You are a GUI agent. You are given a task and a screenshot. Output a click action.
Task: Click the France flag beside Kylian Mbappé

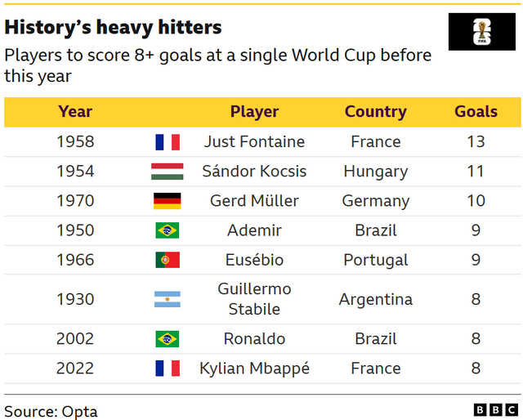(168, 369)
